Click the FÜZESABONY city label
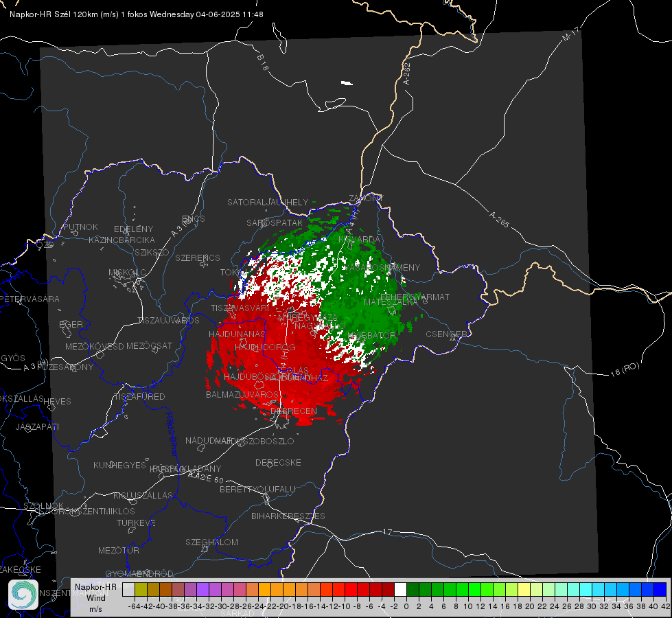The height and width of the screenshot is (618, 672). (x=65, y=367)
